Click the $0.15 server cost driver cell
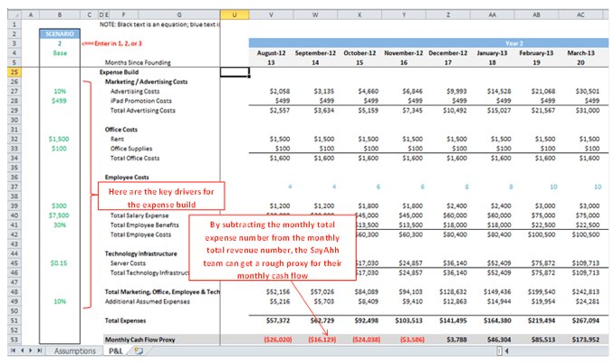This screenshot has width=614, height=364. (x=58, y=263)
